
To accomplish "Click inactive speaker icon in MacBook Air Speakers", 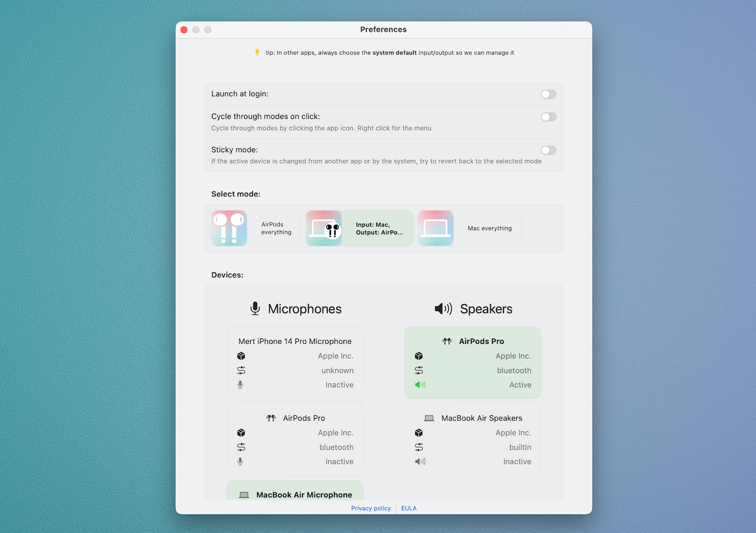I will [420, 462].
